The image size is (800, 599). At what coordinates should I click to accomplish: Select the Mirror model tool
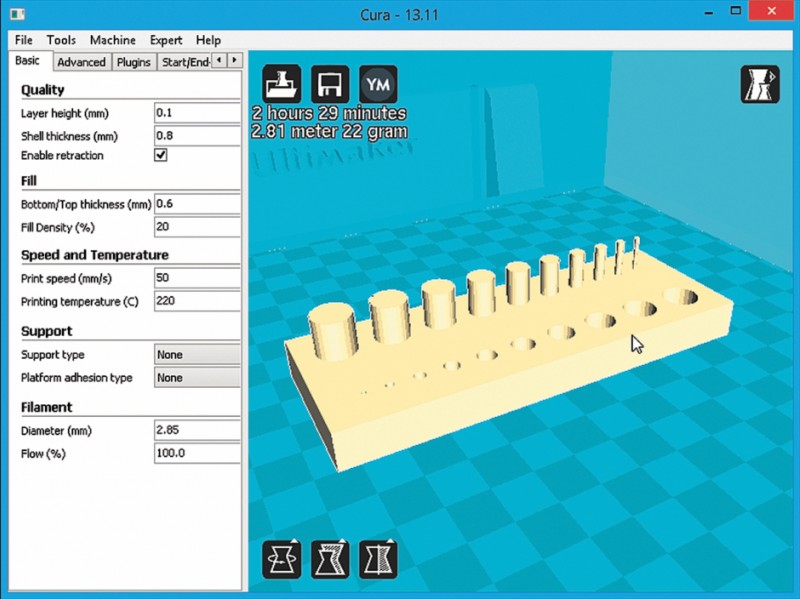coord(378,560)
